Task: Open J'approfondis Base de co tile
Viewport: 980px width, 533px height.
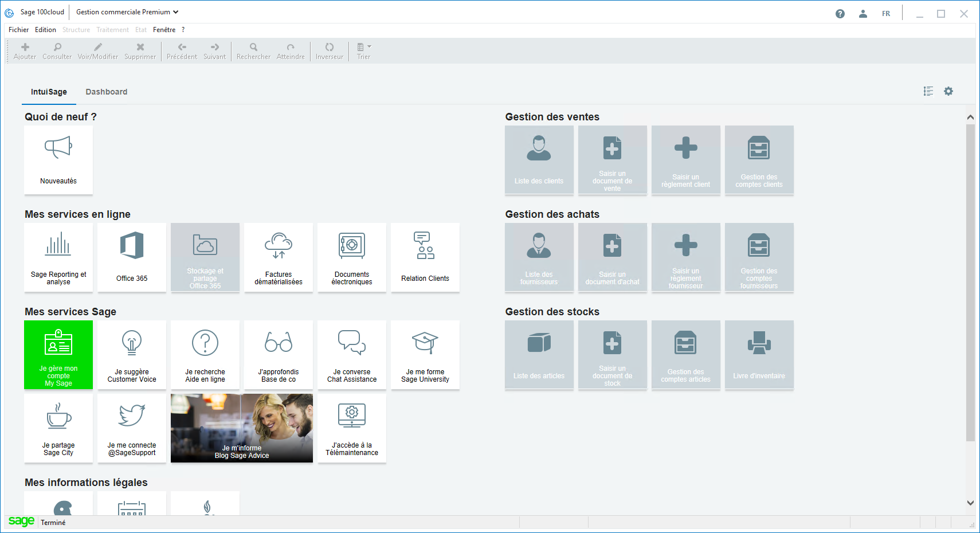Action: 279,355
